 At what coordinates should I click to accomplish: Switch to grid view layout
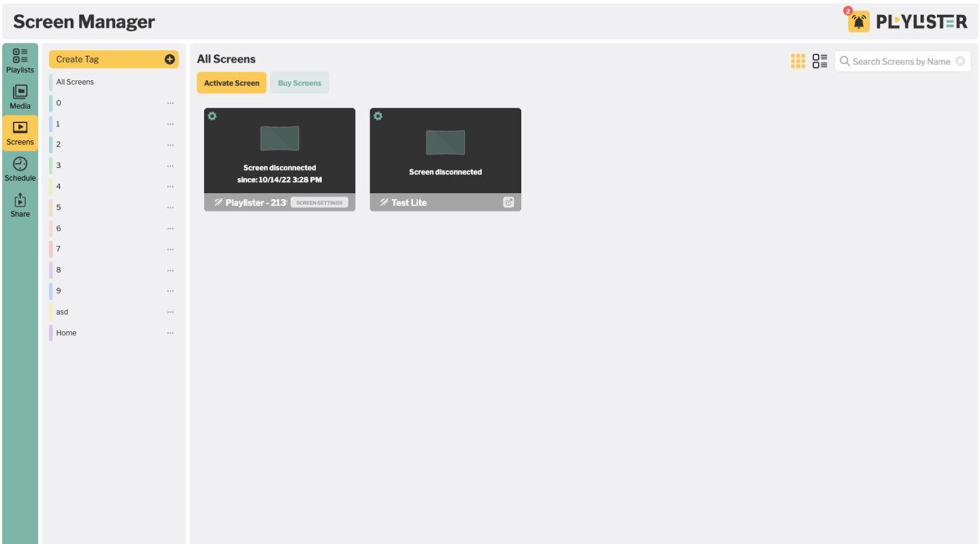tap(798, 61)
